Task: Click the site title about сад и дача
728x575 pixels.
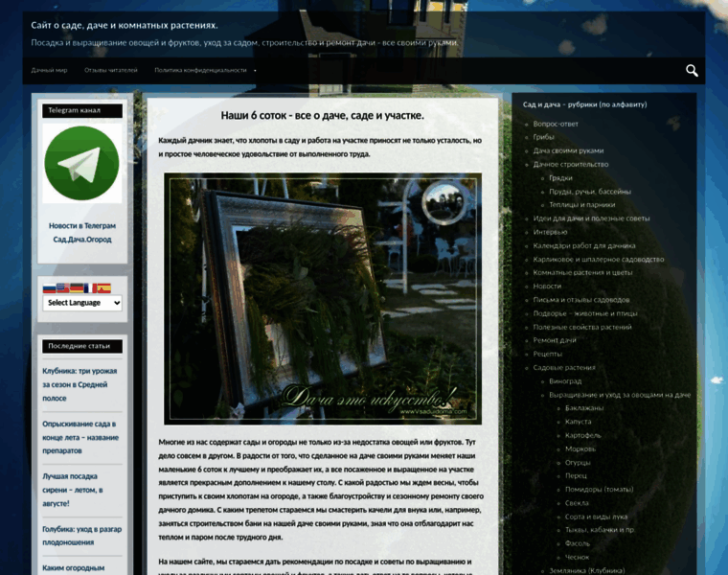Action: pos(125,25)
